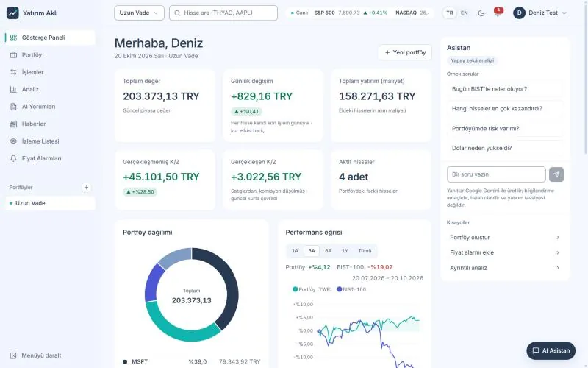Screen dimensions: 588x368
Task: Click the page vertical scrollbar
Action: [586, 77]
